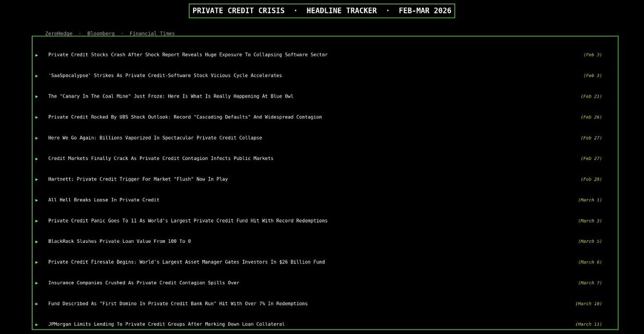Click the (Feb 21) date label
The image size is (644, 334).
(x=591, y=97)
